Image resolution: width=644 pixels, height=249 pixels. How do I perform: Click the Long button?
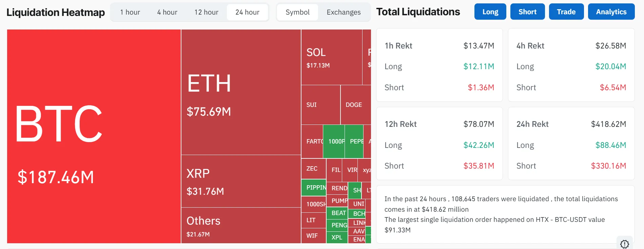click(490, 11)
